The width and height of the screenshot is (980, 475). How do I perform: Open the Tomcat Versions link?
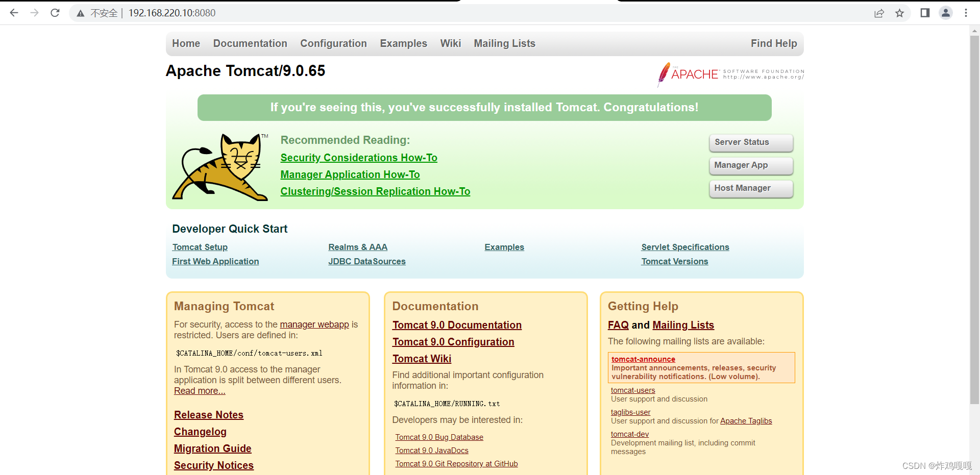pyautogui.click(x=674, y=261)
